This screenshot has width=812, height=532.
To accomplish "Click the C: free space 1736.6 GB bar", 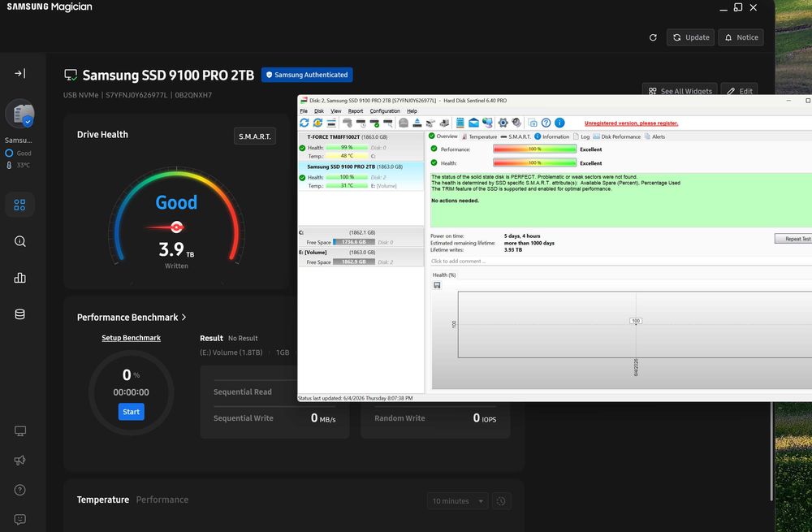I will 354,242.
